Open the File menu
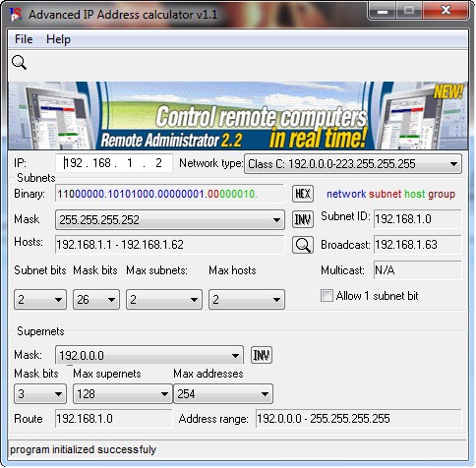This screenshot has height=468, width=476. [x=24, y=39]
